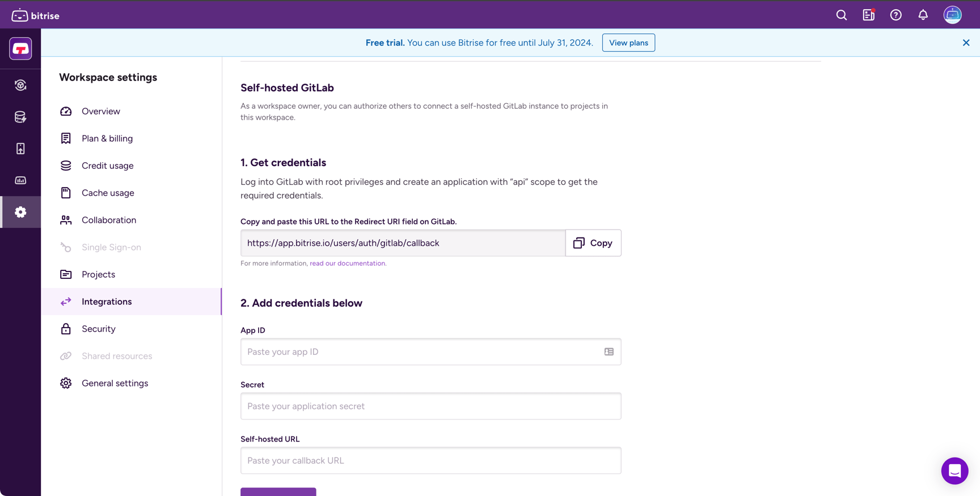
Task: Open the settings gear in left rail
Action: [20, 212]
